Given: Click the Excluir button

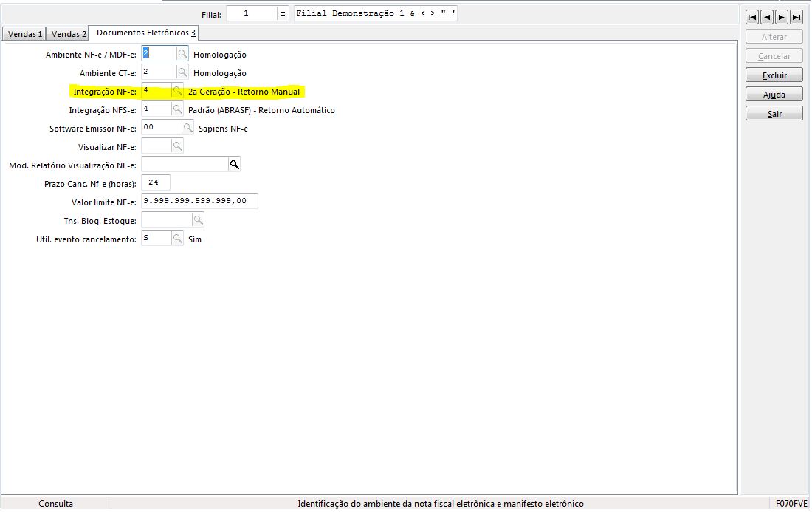Looking at the screenshot, I should point(774,75).
